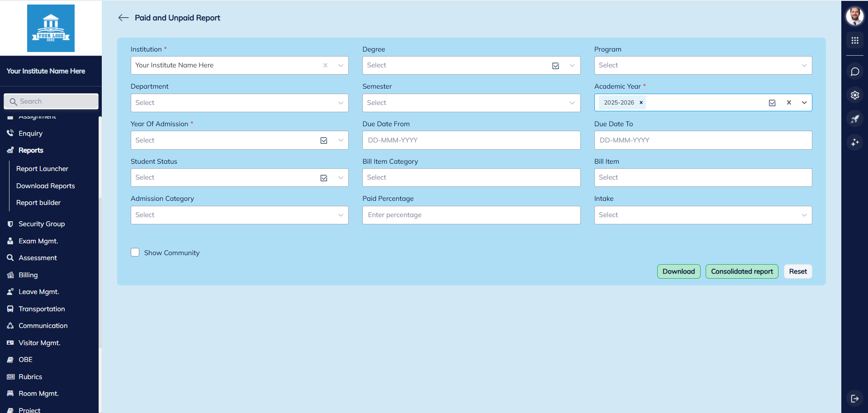This screenshot has height=413, width=868.
Task: Click the Consolidated report button
Action: [741, 271]
